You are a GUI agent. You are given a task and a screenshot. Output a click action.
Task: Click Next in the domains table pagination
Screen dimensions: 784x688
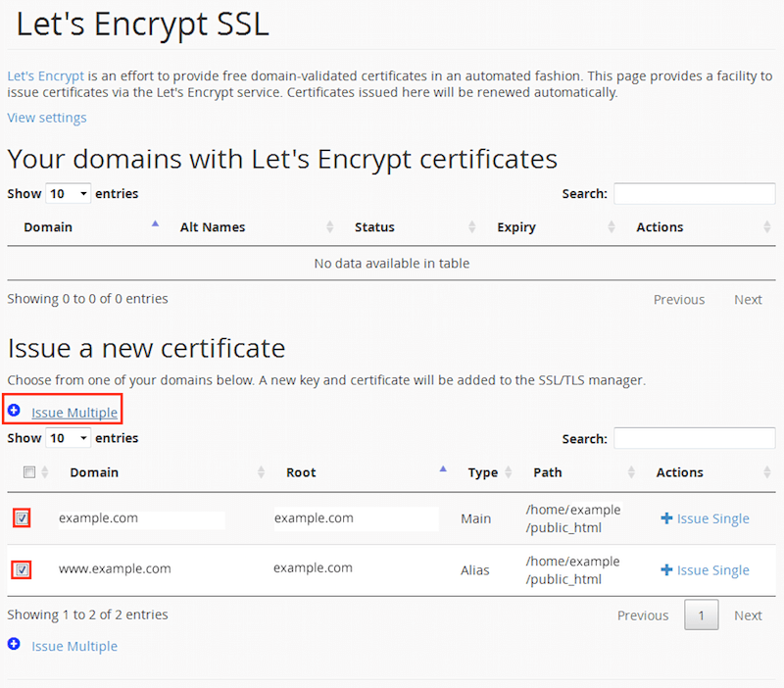pyautogui.click(x=748, y=615)
